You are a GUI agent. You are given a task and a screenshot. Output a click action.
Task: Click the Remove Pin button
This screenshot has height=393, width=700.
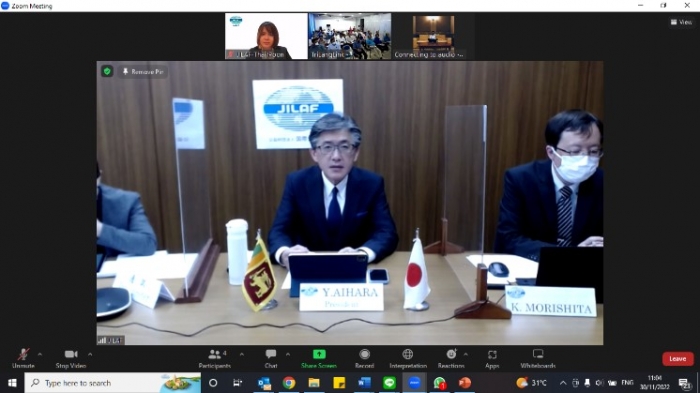(143, 71)
